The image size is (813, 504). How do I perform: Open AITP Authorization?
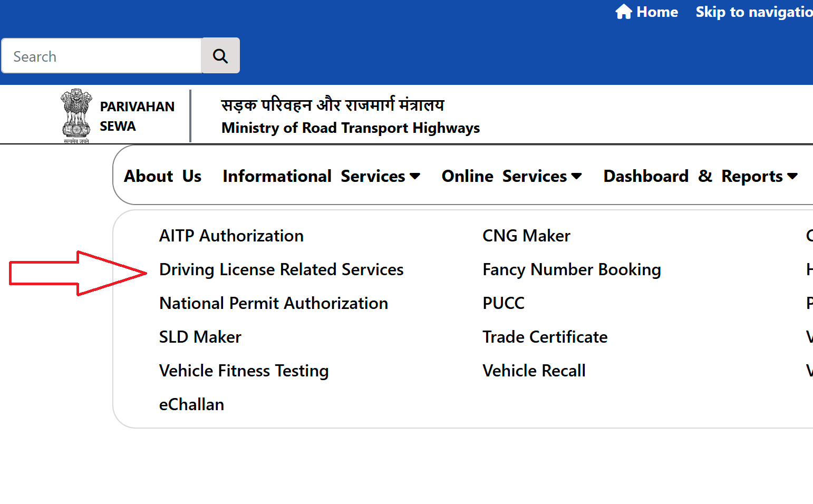[231, 236]
